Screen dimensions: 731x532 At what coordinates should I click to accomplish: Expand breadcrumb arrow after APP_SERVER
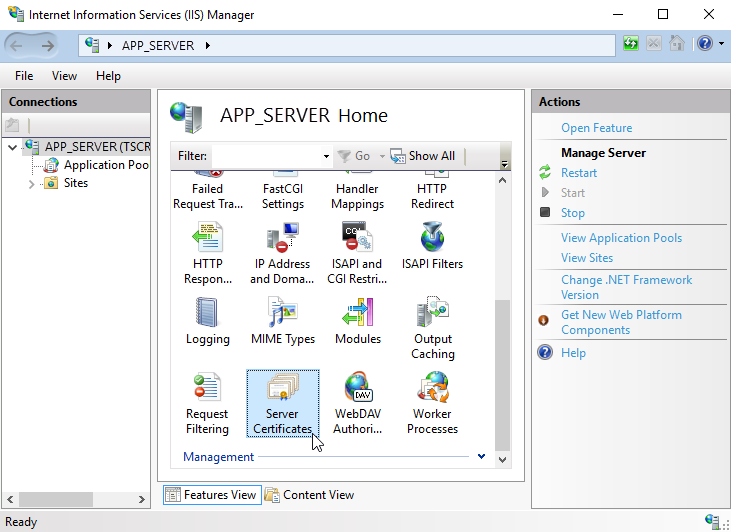click(207, 45)
